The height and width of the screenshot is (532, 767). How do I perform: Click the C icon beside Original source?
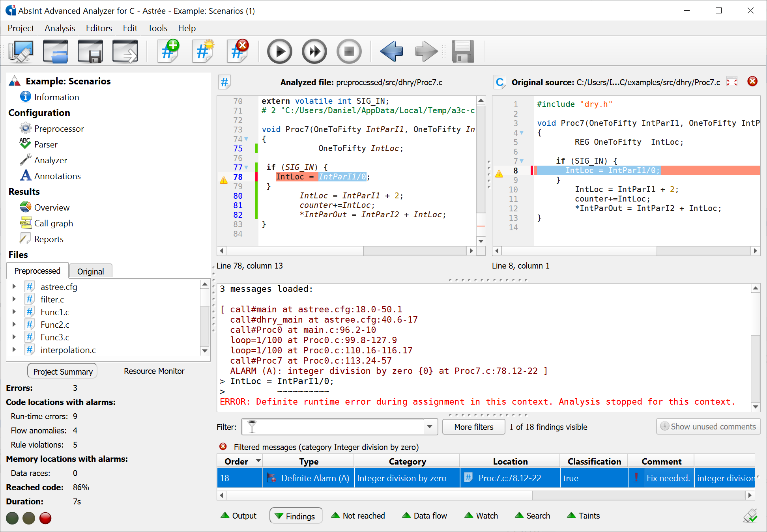point(499,82)
